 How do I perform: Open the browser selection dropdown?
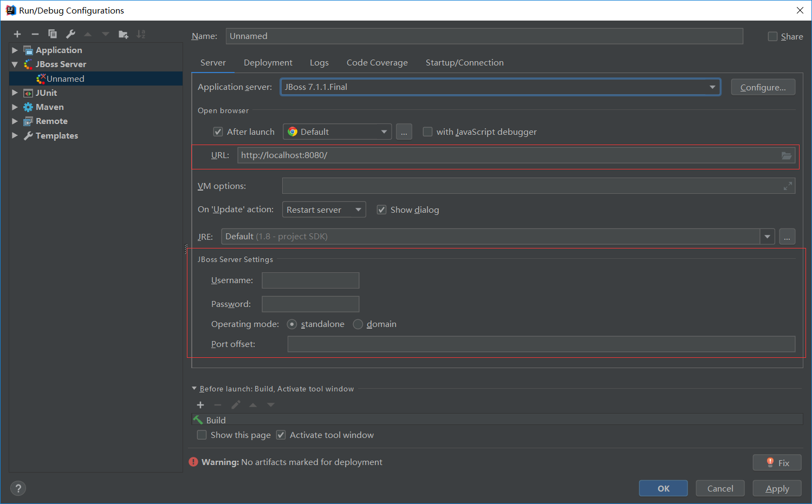coord(384,132)
